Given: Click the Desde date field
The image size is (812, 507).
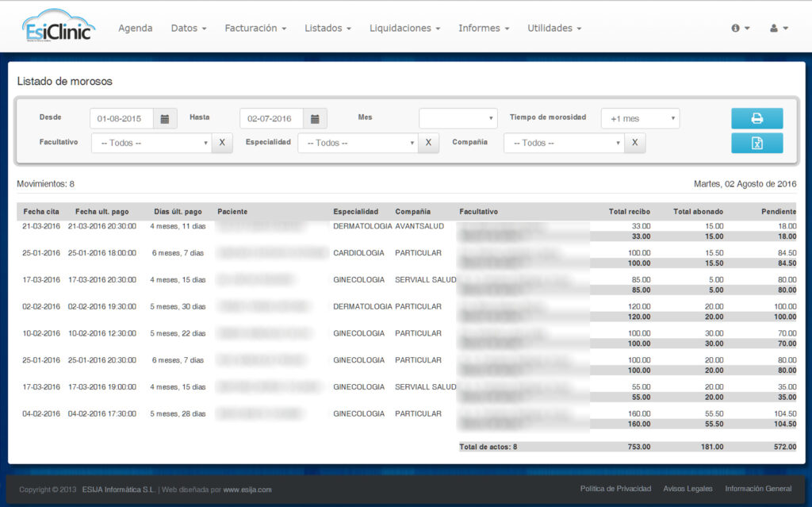Looking at the screenshot, I should [121, 119].
